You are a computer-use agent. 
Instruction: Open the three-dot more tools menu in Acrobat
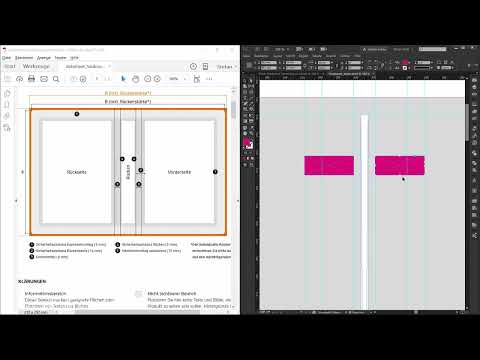209,79
